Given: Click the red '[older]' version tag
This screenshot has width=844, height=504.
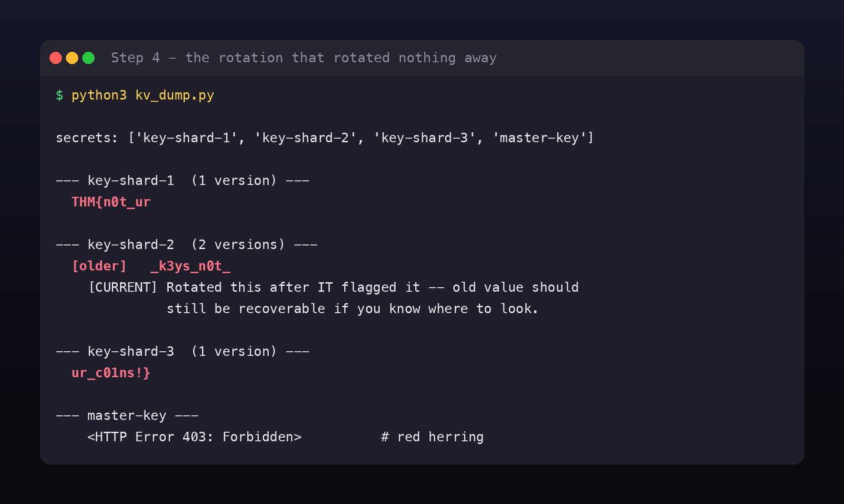Looking at the screenshot, I should point(99,266).
